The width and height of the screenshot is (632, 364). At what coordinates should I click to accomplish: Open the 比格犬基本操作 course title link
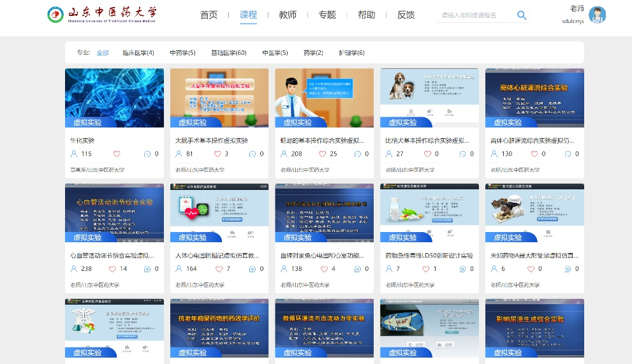tap(429, 140)
